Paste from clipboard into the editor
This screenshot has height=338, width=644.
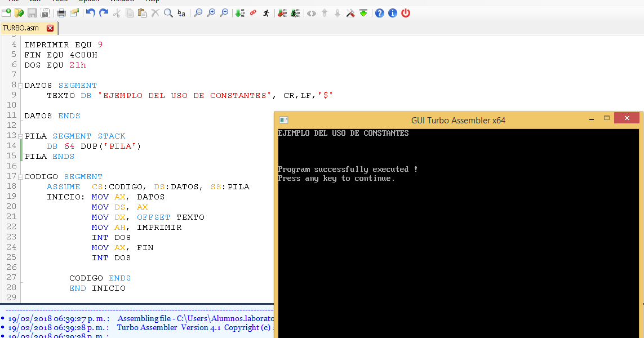pyautogui.click(x=142, y=12)
